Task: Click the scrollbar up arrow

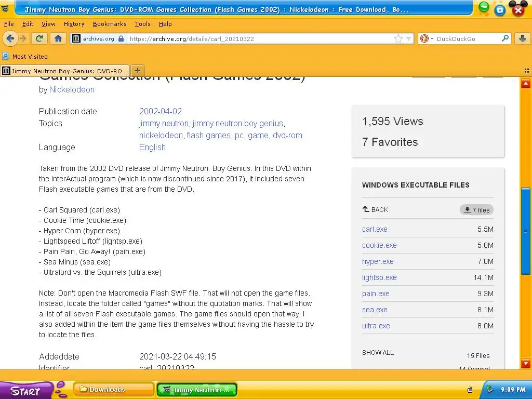Action: [x=526, y=83]
